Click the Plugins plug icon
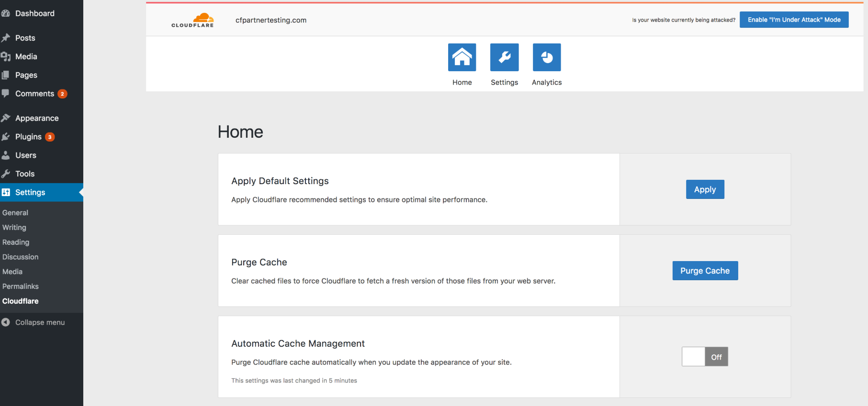This screenshot has width=868, height=406. point(6,137)
